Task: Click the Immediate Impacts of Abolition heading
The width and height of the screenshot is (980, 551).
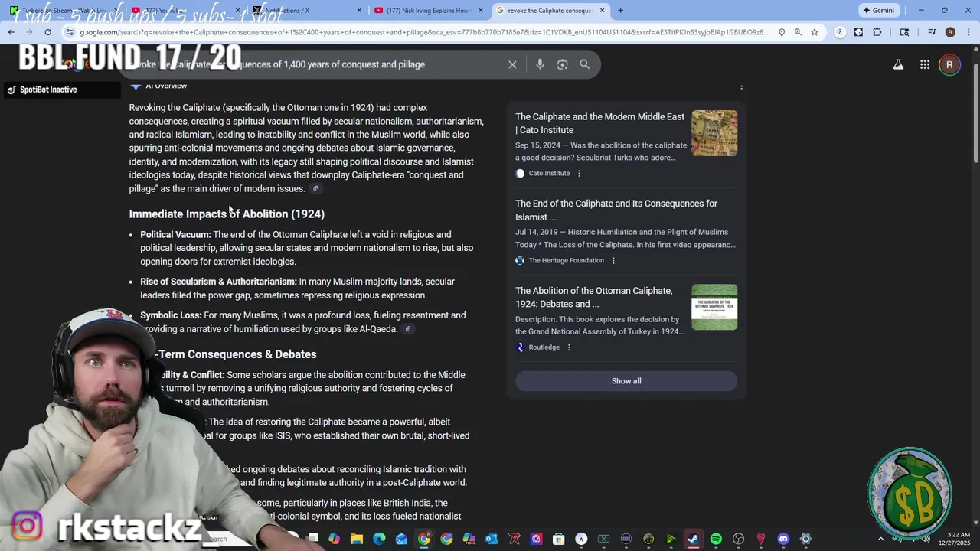Action: (227, 214)
